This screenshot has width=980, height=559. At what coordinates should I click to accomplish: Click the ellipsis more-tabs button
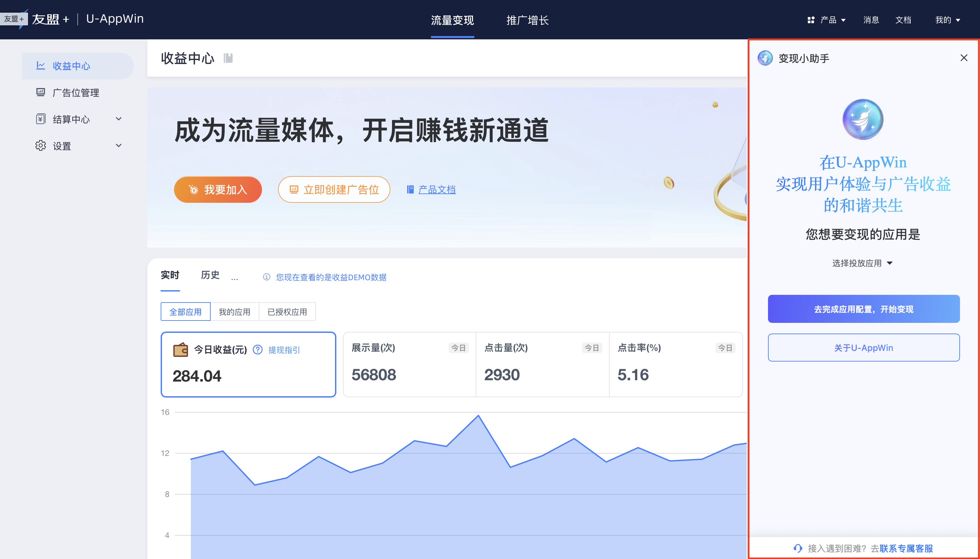point(234,278)
